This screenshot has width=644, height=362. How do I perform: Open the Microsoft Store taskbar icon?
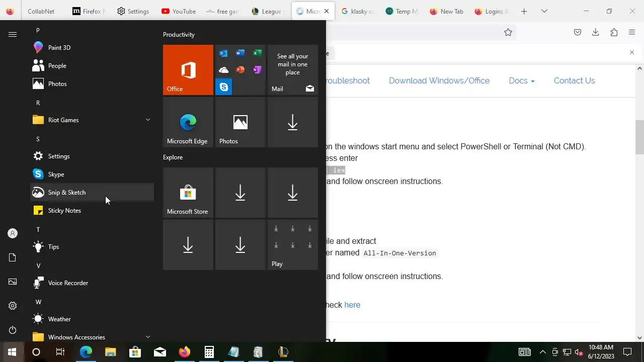[135, 352]
